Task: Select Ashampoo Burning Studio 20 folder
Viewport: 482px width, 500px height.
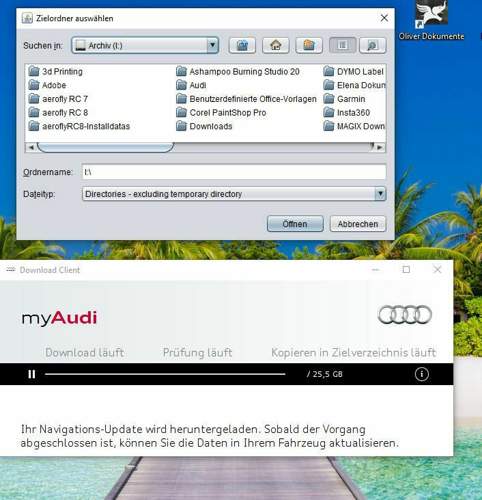Action: click(x=238, y=71)
